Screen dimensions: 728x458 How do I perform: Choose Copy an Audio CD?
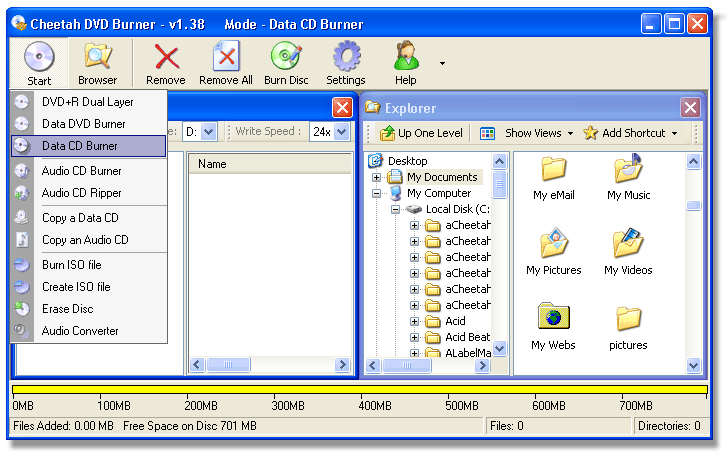88,240
